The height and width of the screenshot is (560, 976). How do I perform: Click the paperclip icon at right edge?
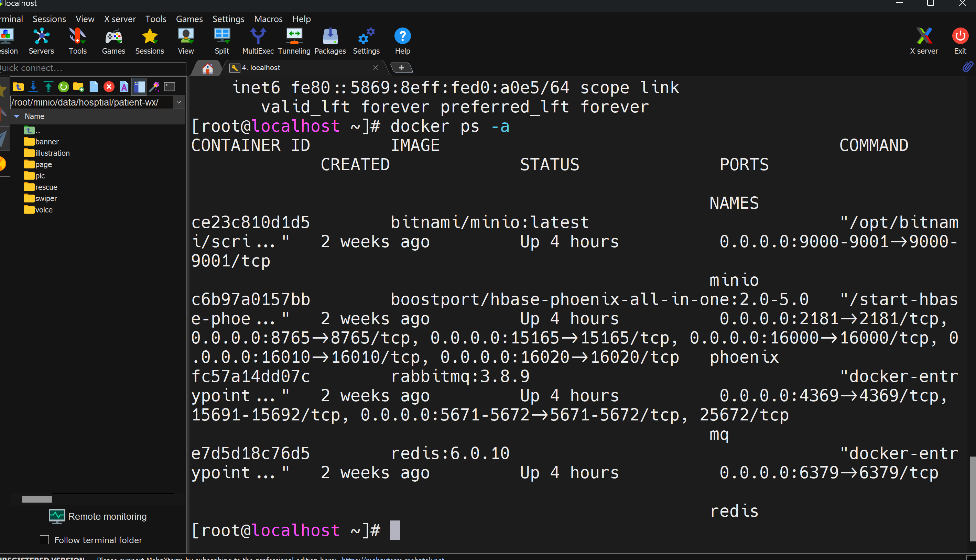[967, 67]
